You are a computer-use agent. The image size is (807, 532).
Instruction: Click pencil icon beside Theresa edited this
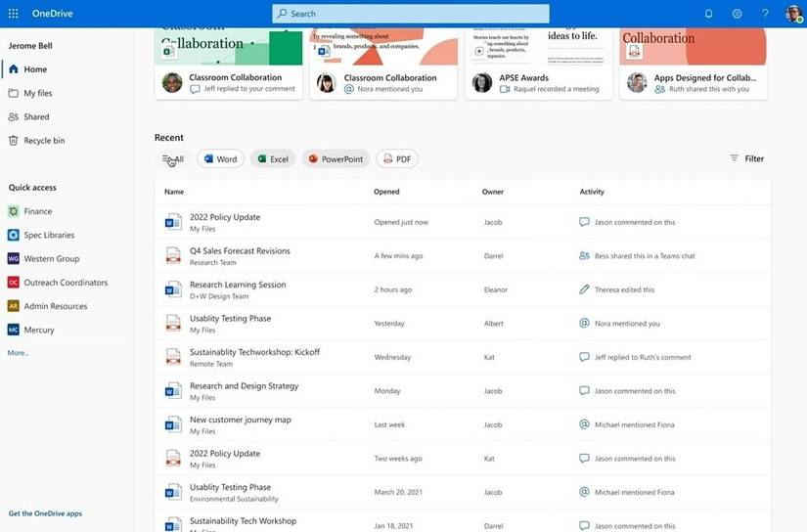point(584,289)
